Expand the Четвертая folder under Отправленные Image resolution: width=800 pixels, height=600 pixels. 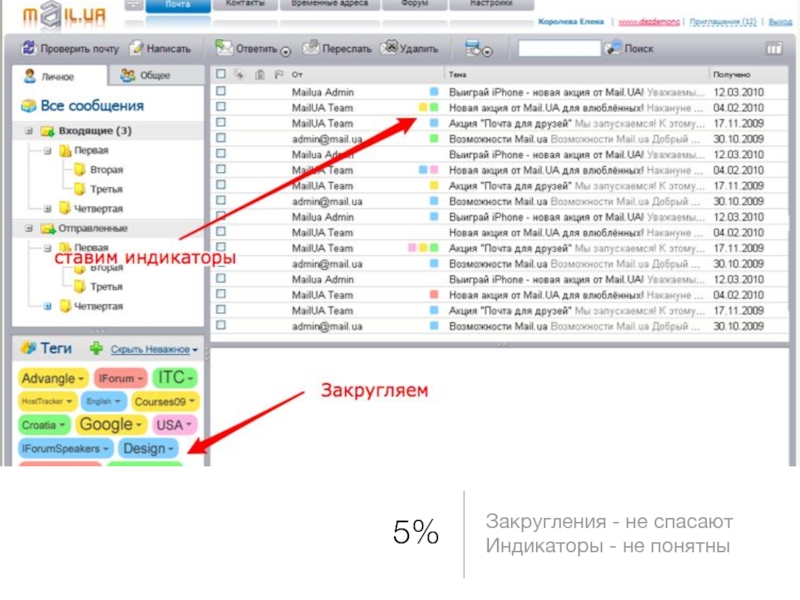coord(47,306)
